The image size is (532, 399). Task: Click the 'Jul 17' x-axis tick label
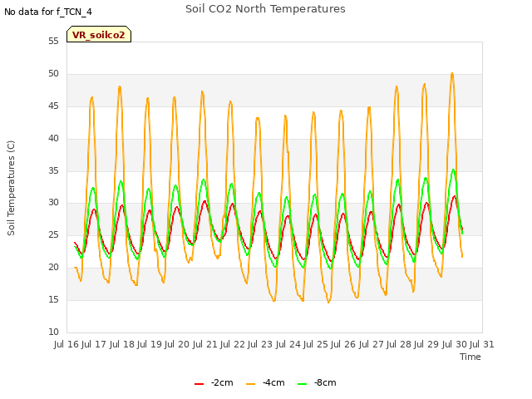tap(94, 344)
